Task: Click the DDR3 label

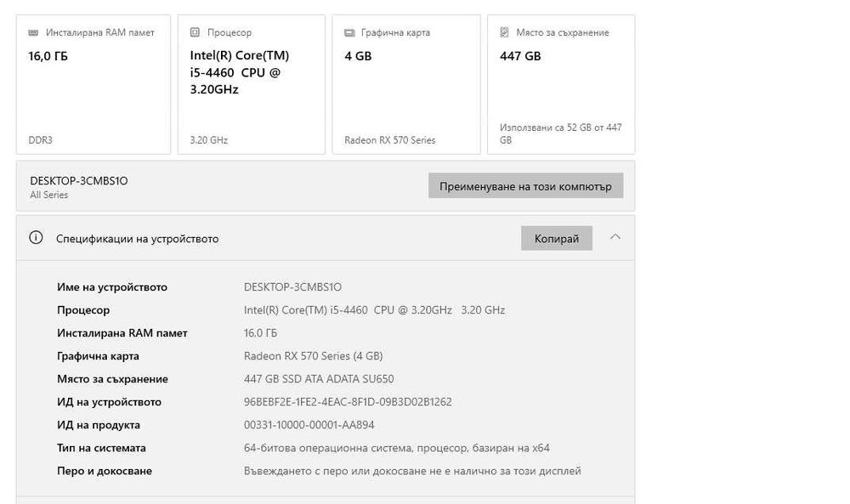Action: (40, 140)
